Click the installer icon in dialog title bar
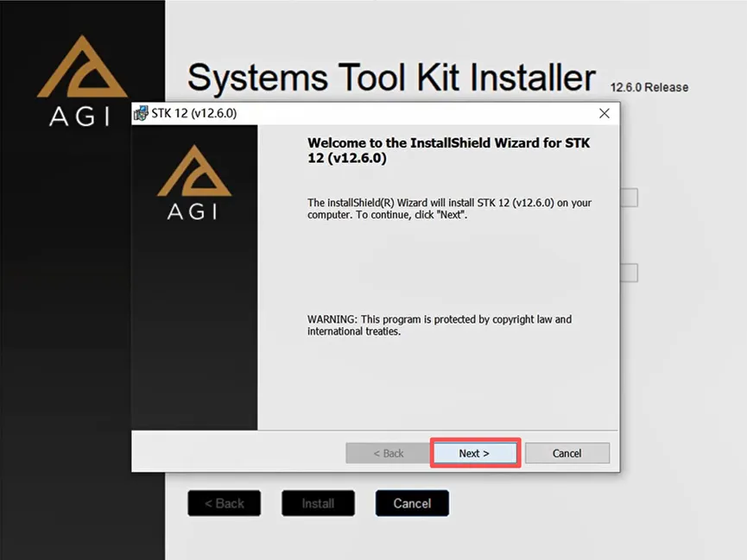 pos(141,113)
